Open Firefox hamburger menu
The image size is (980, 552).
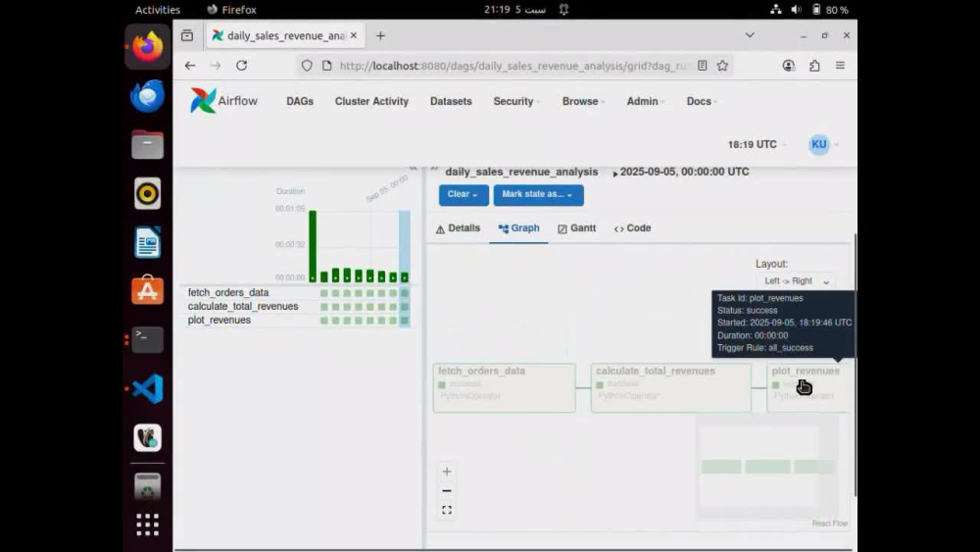[x=840, y=66]
